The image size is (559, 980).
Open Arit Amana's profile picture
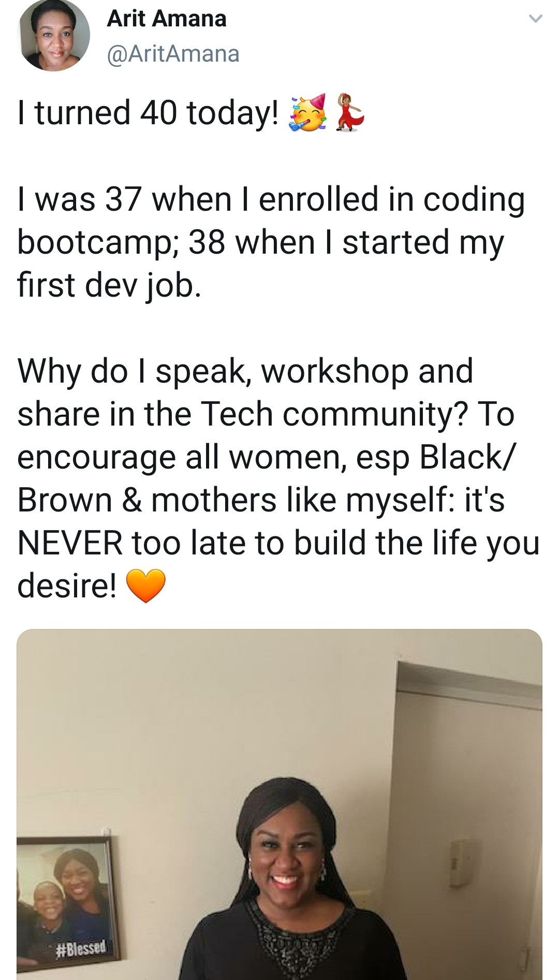[x=53, y=34]
